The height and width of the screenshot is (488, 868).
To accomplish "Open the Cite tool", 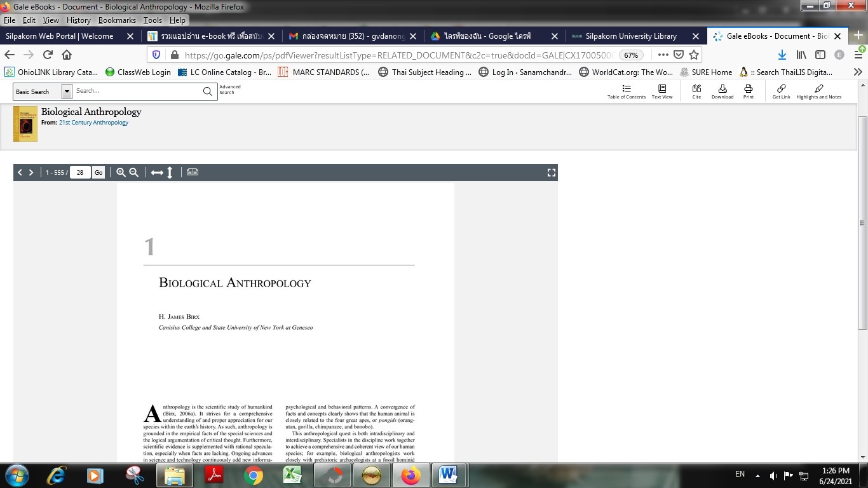I will click(696, 91).
